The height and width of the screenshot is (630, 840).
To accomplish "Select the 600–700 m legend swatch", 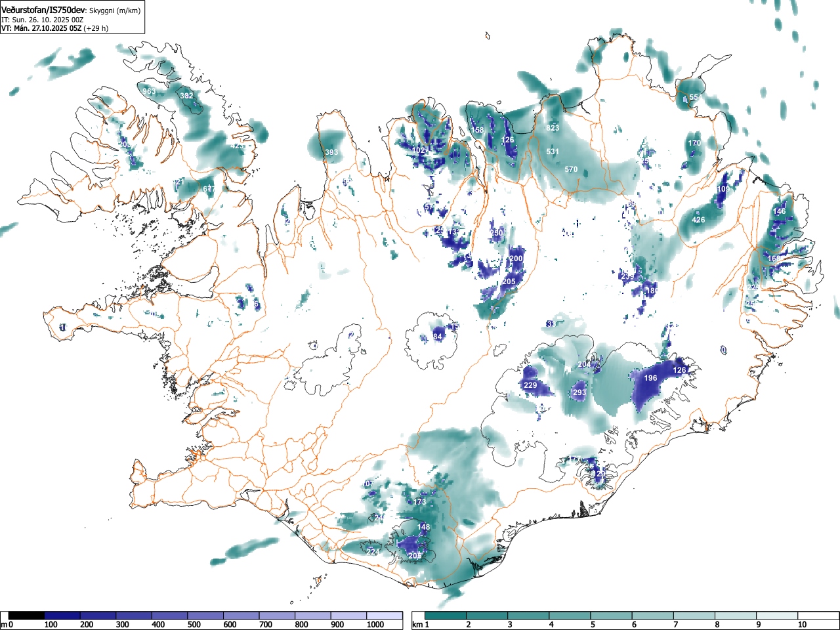I will pyautogui.click(x=242, y=616).
